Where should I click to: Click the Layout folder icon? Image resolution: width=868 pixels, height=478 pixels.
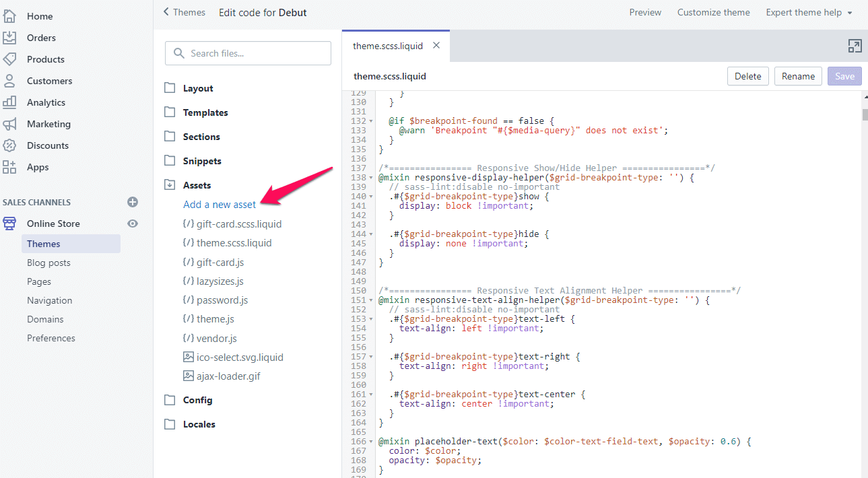point(170,88)
